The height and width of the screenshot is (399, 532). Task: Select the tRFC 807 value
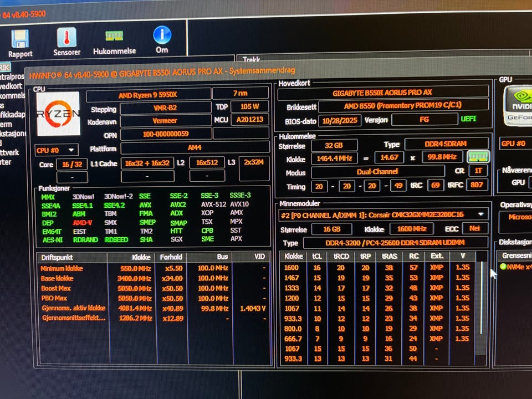point(477,185)
